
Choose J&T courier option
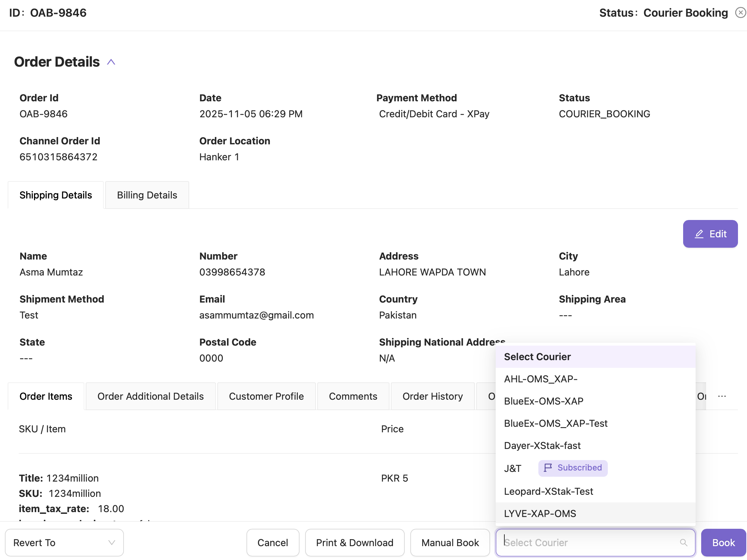click(x=596, y=468)
